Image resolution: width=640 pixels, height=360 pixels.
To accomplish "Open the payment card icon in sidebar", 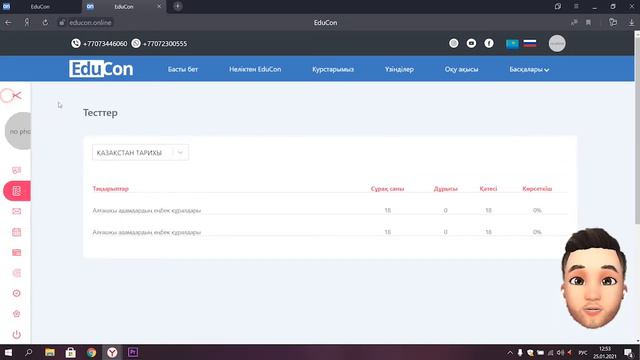I will point(16,253).
